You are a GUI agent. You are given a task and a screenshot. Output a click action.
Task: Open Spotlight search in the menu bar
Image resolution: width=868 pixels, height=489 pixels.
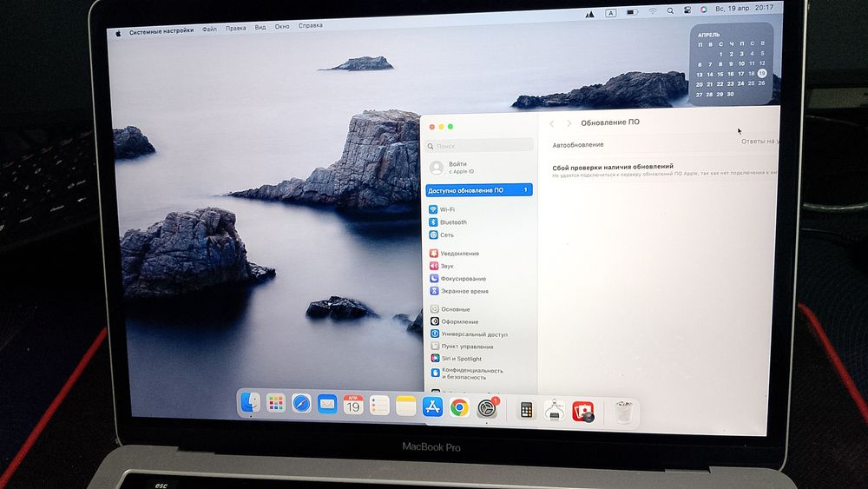click(x=670, y=10)
